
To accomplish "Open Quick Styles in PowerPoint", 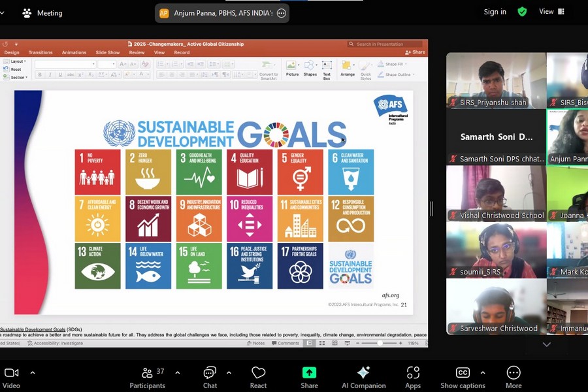I will click(366, 71).
